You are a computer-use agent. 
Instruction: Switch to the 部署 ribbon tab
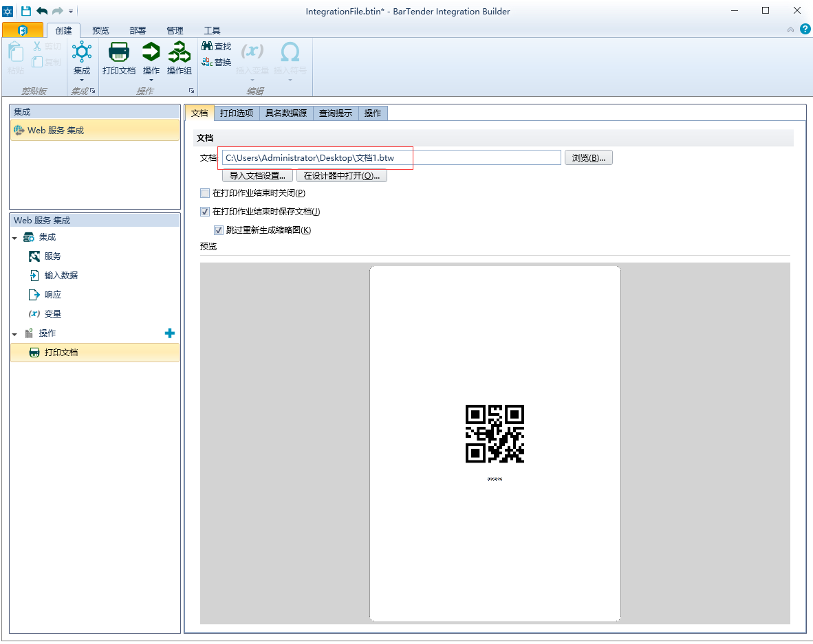pos(138,30)
